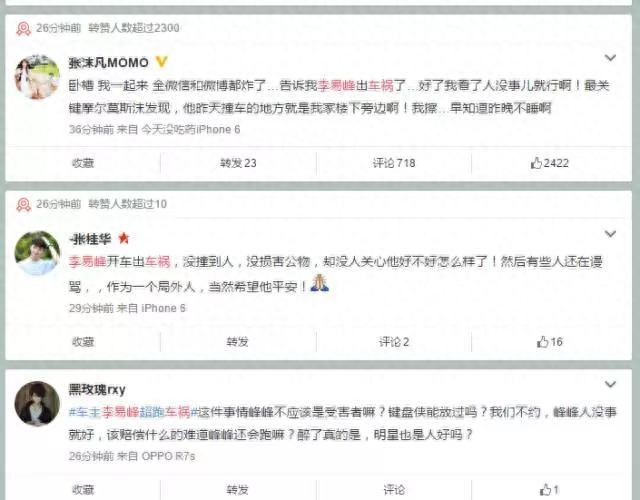Click praying hands emoji in 张桂华's post
Viewport: 640px width, 500px height.
[320, 283]
